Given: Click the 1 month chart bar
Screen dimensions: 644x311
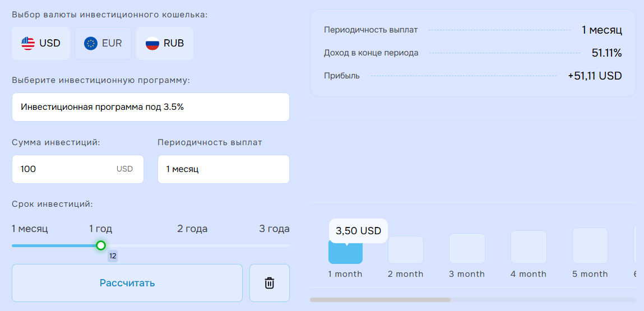Looking at the screenshot, I should coord(345,252).
